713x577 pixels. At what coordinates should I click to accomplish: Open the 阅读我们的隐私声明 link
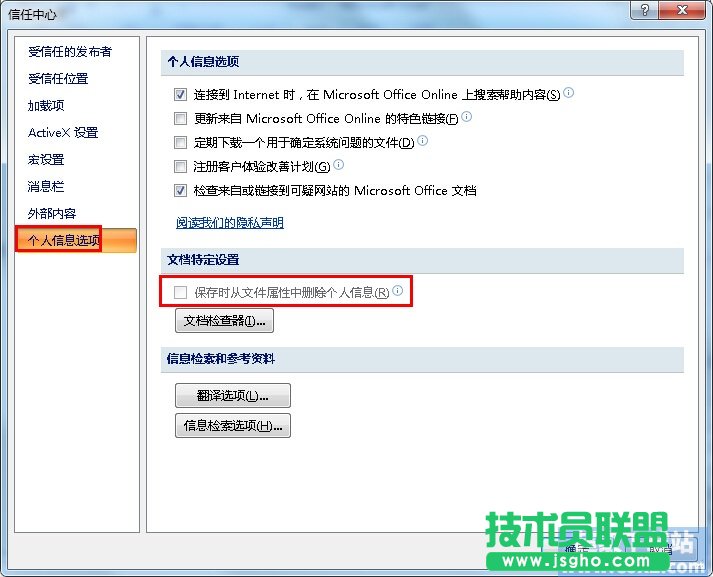[230, 223]
